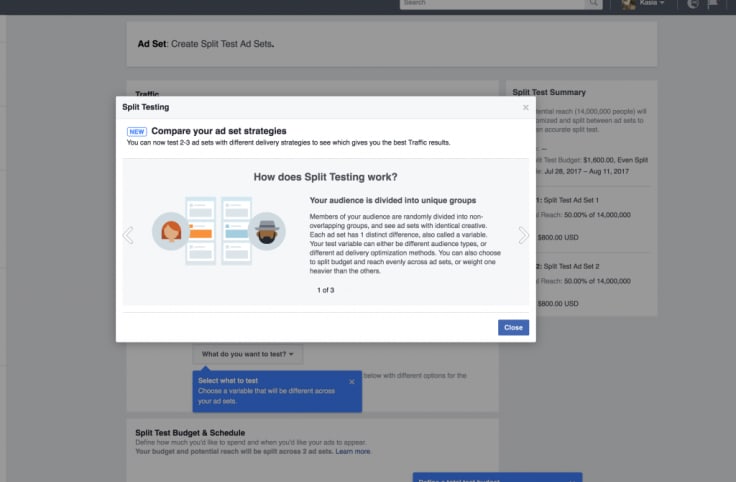The image size is (736, 482).
Task: Open the Kasia profile dropdown menu
Action: [x=652, y=3]
